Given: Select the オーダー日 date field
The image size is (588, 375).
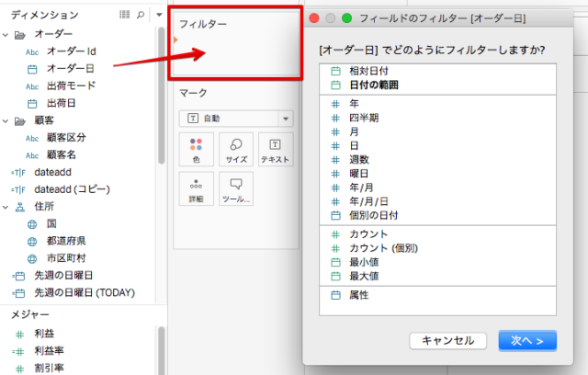Looking at the screenshot, I should [x=70, y=69].
